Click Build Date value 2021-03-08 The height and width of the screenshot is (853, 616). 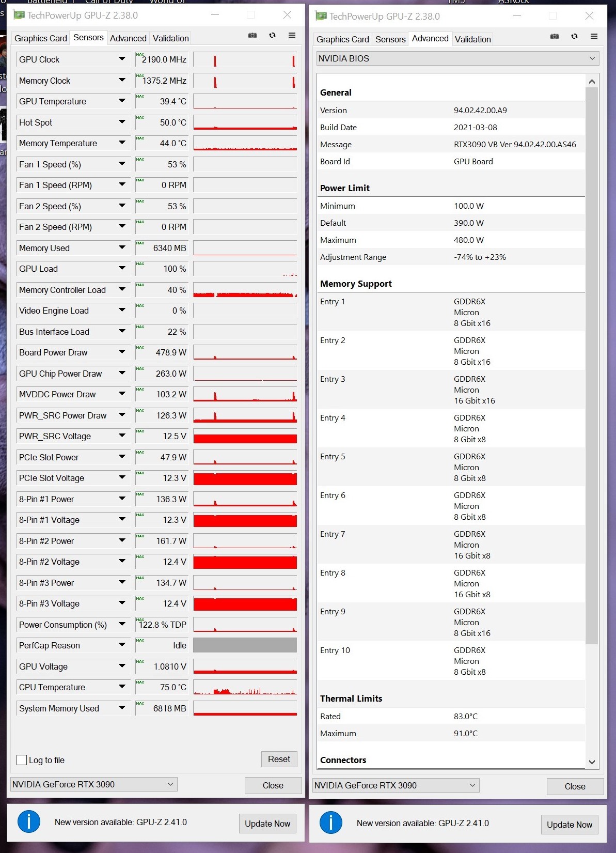476,127
